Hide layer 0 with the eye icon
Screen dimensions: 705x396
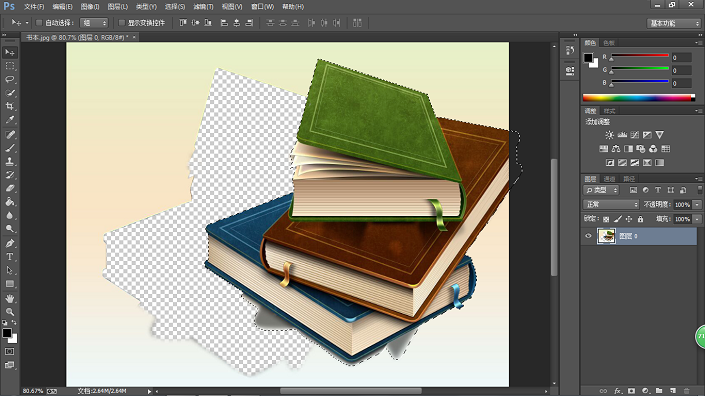(x=588, y=236)
